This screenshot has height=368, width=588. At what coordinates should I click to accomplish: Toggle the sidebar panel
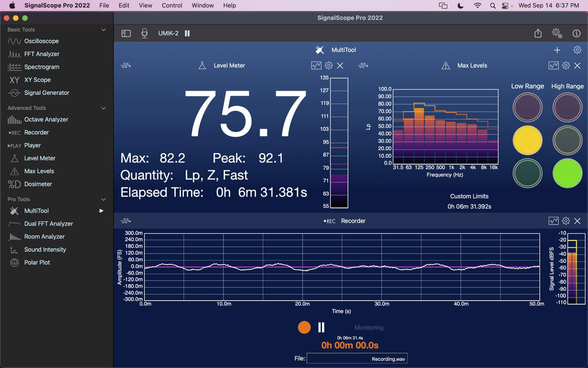(126, 33)
